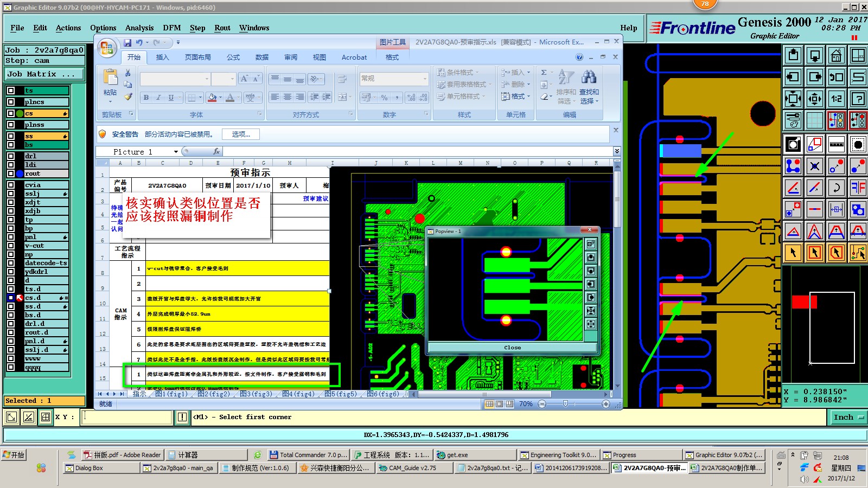Click the Help menu in Graphic Editor

[x=629, y=28]
